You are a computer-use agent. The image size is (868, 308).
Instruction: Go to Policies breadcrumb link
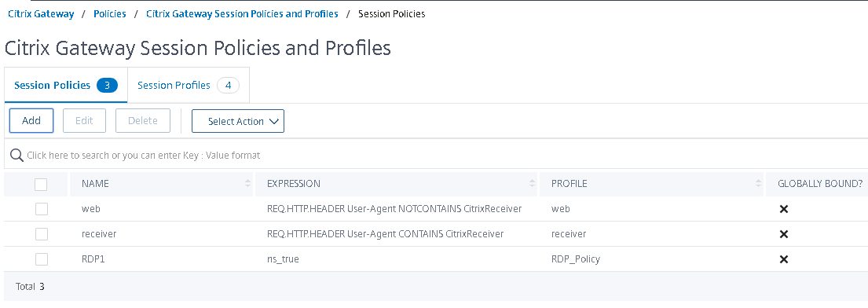pyautogui.click(x=110, y=14)
